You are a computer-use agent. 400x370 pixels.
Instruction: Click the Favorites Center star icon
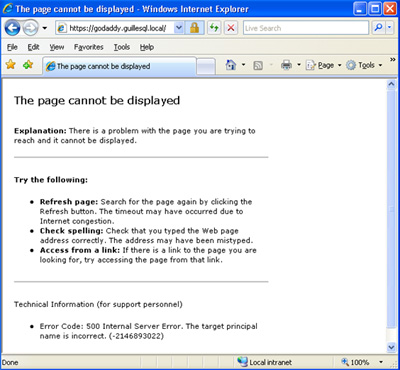point(11,65)
